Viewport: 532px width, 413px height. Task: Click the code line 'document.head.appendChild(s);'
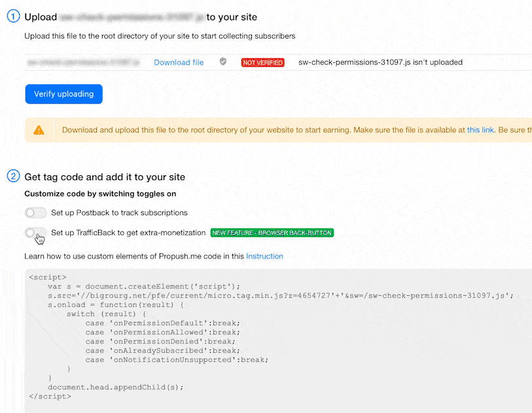116,387
